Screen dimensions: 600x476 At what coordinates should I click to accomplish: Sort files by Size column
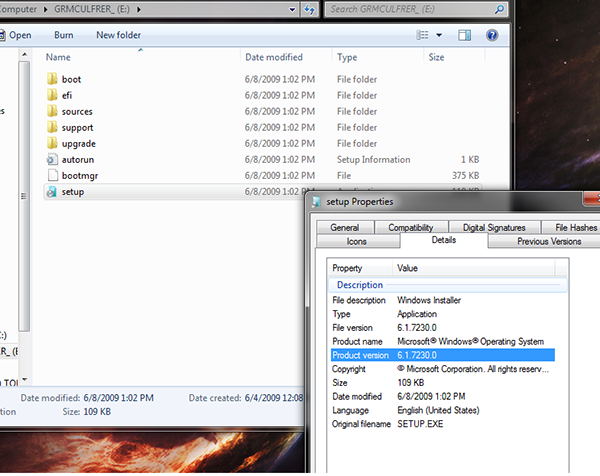coord(455,57)
